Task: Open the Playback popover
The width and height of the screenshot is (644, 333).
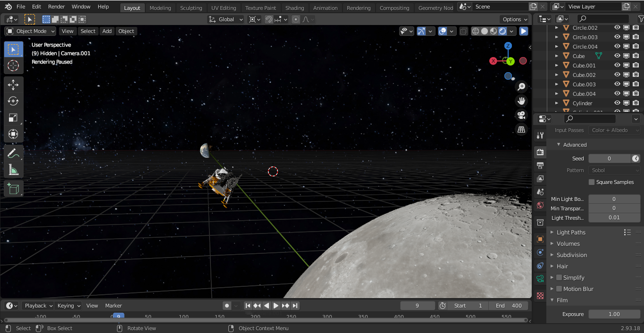Action: point(38,306)
